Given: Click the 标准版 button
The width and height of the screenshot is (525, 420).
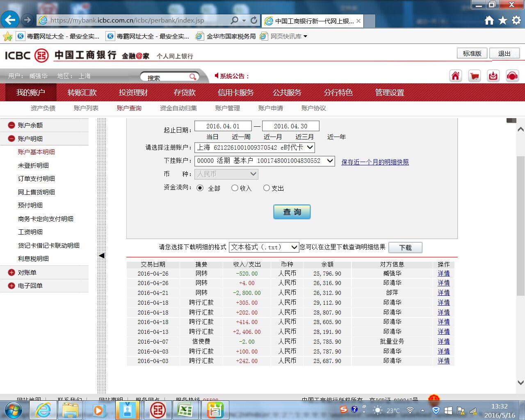Looking at the screenshot, I should [472, 53].
